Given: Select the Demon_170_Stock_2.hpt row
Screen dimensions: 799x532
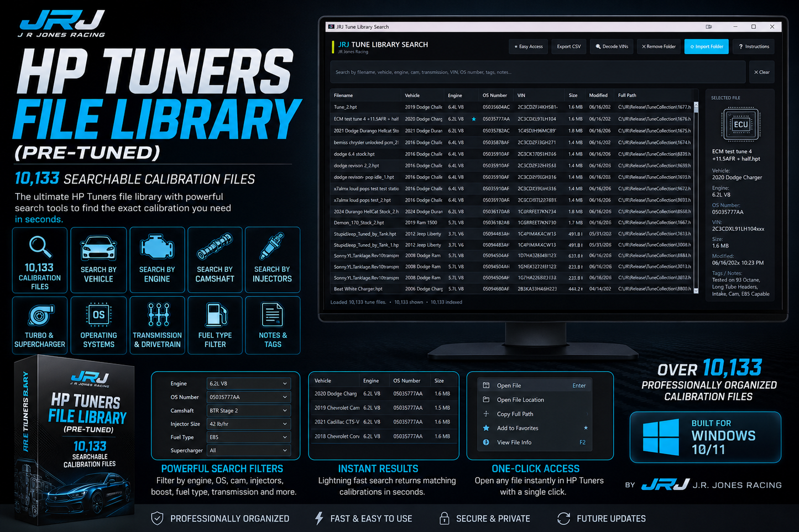Looking at the screenshot, I should [511, 223].
